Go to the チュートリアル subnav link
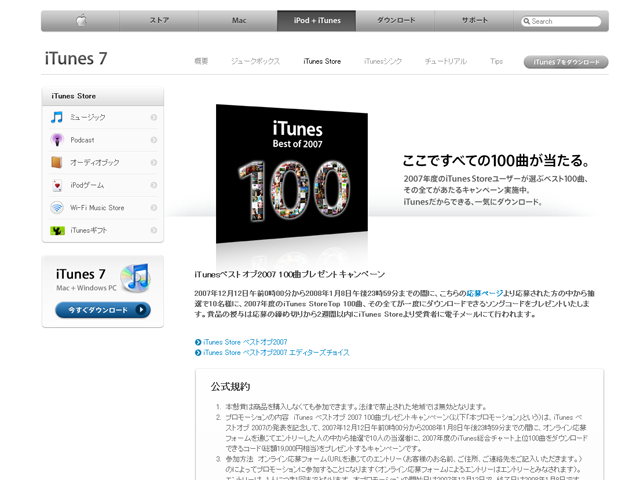Image resolution: width=640 pixels, height=480 pixels. 446,61
